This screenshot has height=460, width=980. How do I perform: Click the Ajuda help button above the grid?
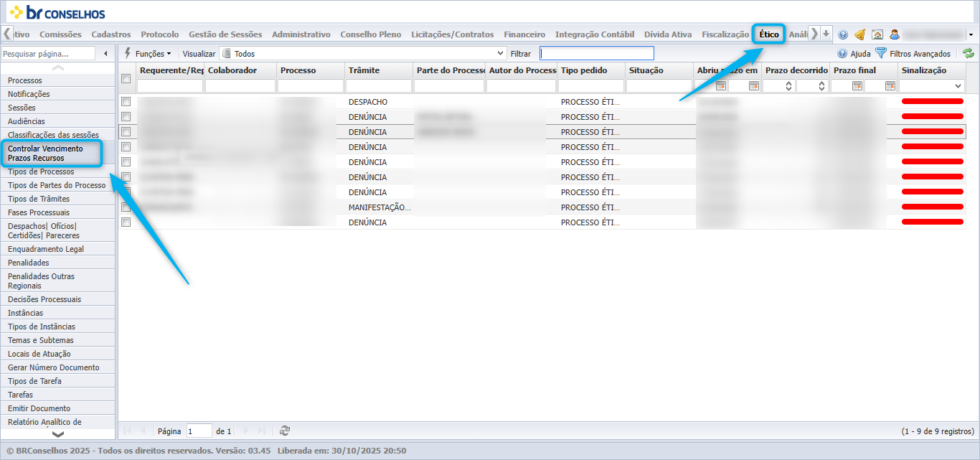click(x=854, y=54)
